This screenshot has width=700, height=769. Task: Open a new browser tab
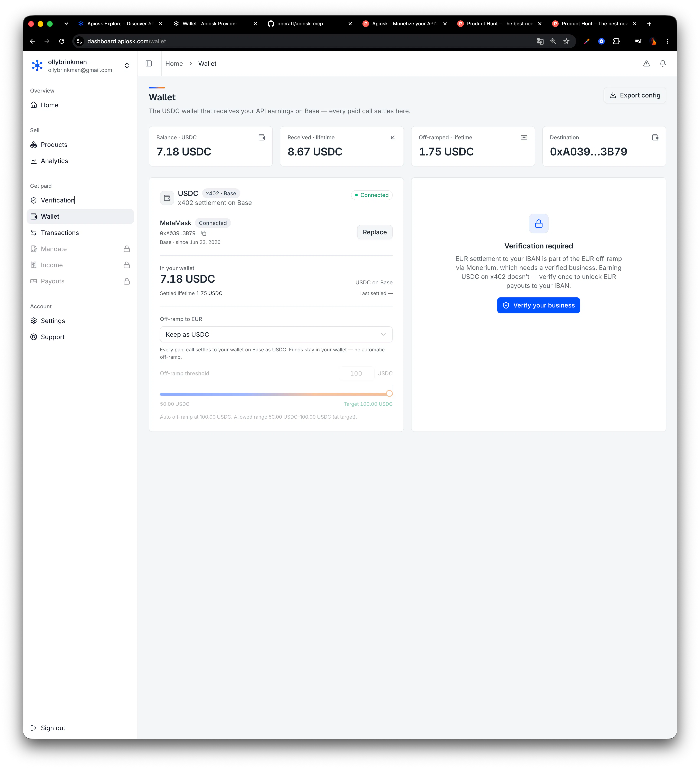(x=649, y=24)
